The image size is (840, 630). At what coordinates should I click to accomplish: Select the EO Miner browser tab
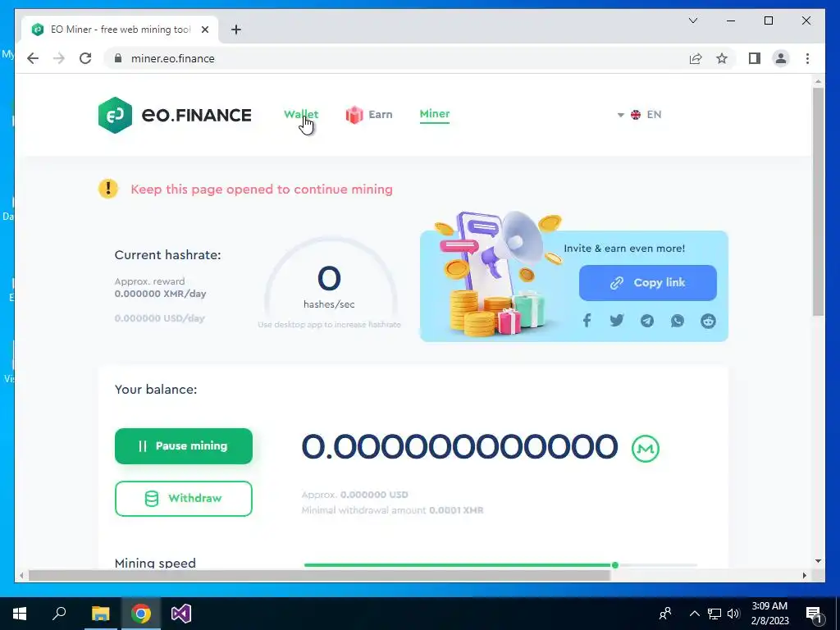click(x=120, y=30)
